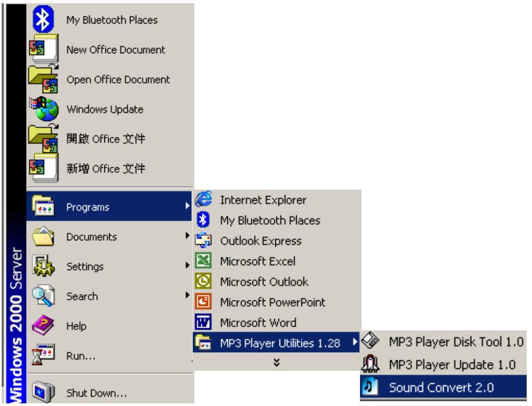Launch Sound Convert 2.0
The width and height of the screenshot is (532, 406).
(x=444, y=387)
